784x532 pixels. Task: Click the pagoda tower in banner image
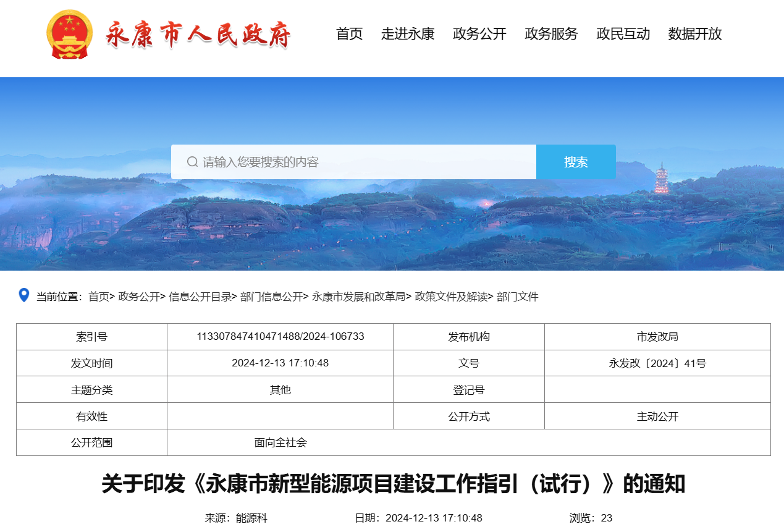[x=662, y=179]
